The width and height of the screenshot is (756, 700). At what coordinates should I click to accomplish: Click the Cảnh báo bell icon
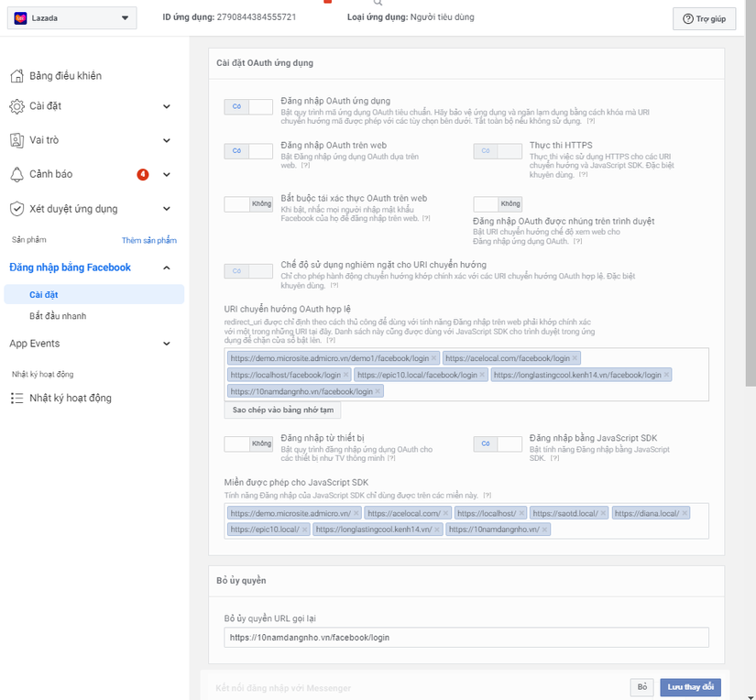tap(16, 174)
